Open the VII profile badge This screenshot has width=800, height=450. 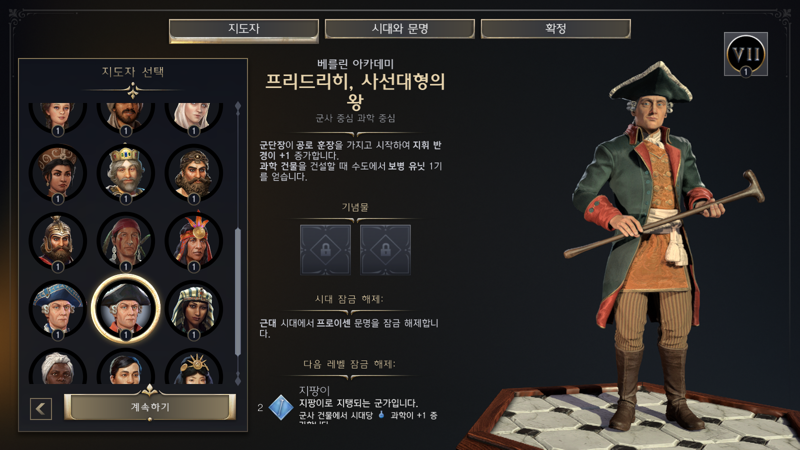tap(745, 54)
